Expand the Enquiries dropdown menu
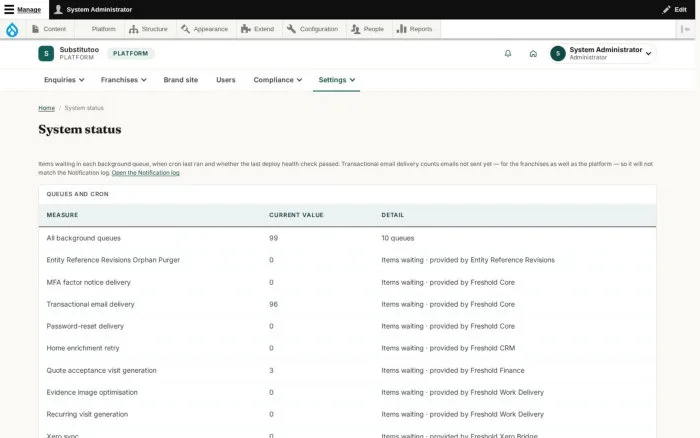This screenshot has height=438, width=700. coord(64,80)
